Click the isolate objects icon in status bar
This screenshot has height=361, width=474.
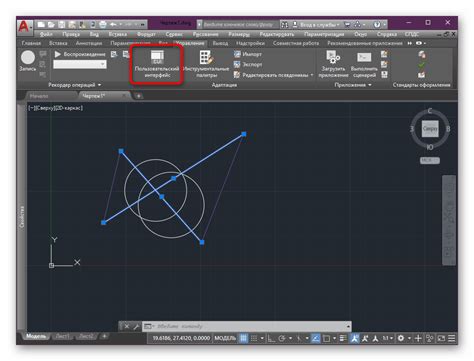(x=430, y=338)
